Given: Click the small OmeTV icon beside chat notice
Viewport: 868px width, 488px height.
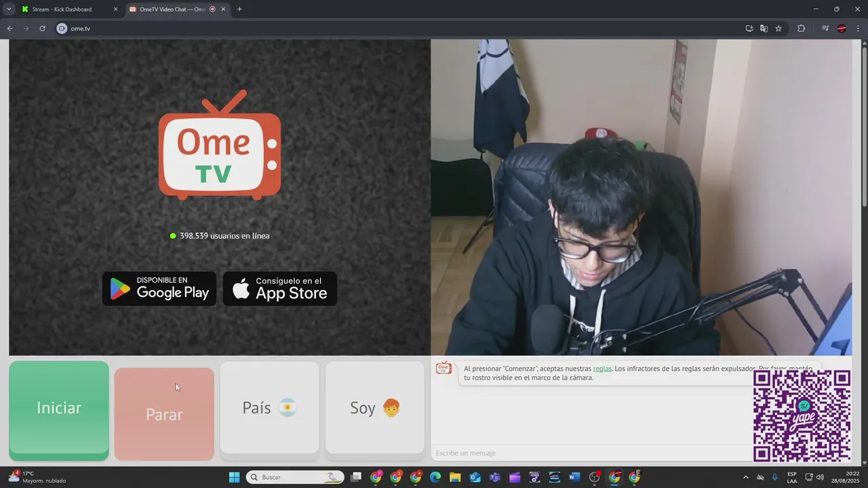Looking at the screenshot, I should coord(443,367).
